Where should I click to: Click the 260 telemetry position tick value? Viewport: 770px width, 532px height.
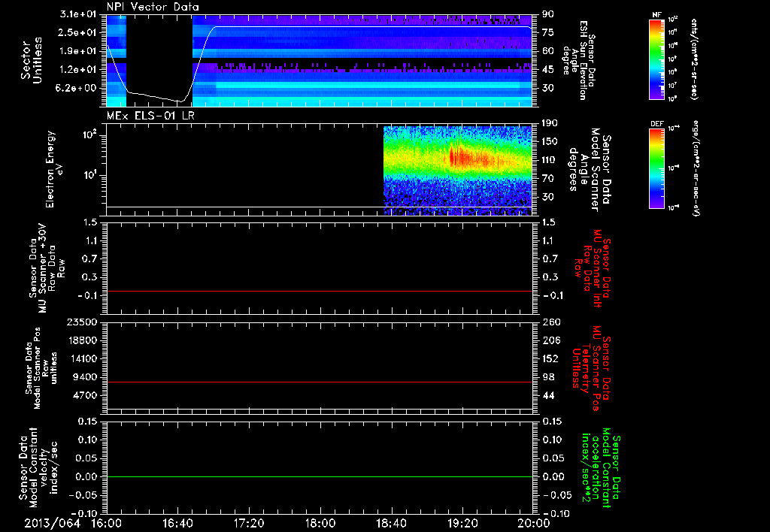tap(550, 322)
